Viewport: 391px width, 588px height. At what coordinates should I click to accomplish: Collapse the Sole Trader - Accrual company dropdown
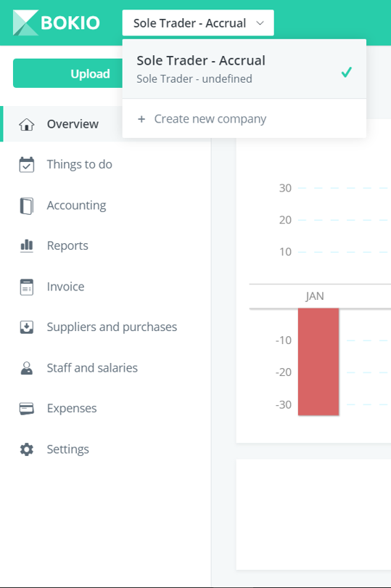point(198,23)
